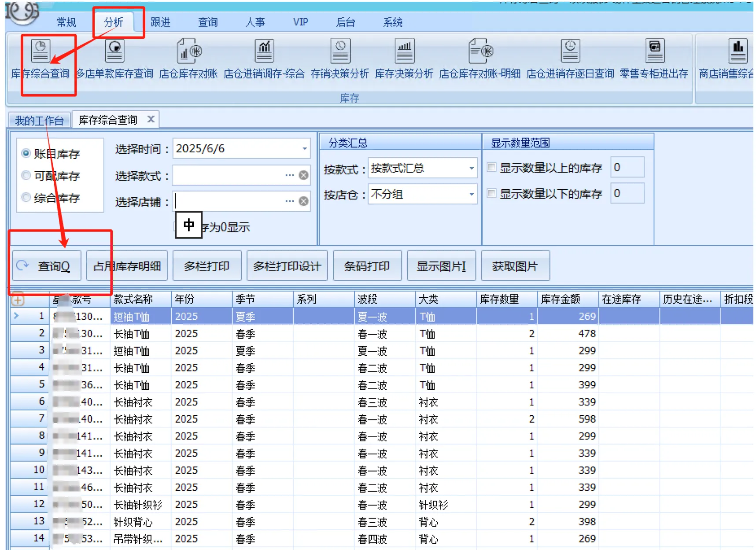Click the 查询Q button
The image size is (756, 550).
pyautogui.click(x=47, y=266)
